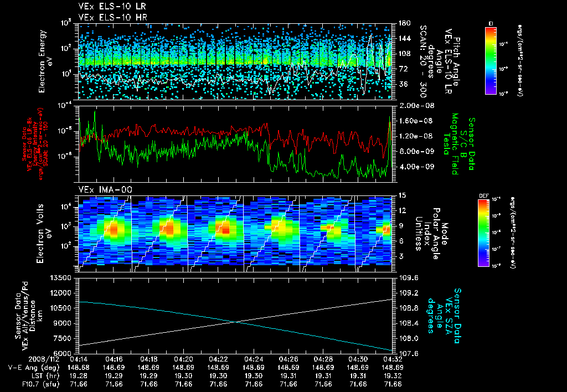Click where altitude and SZA lines cross

click(x=235, y=322)
